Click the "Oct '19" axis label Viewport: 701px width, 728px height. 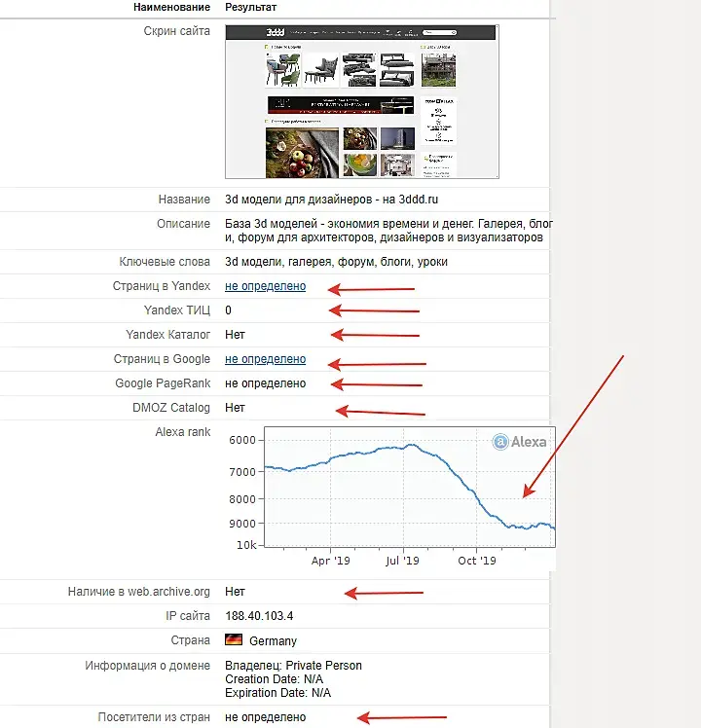coord(477,561)
